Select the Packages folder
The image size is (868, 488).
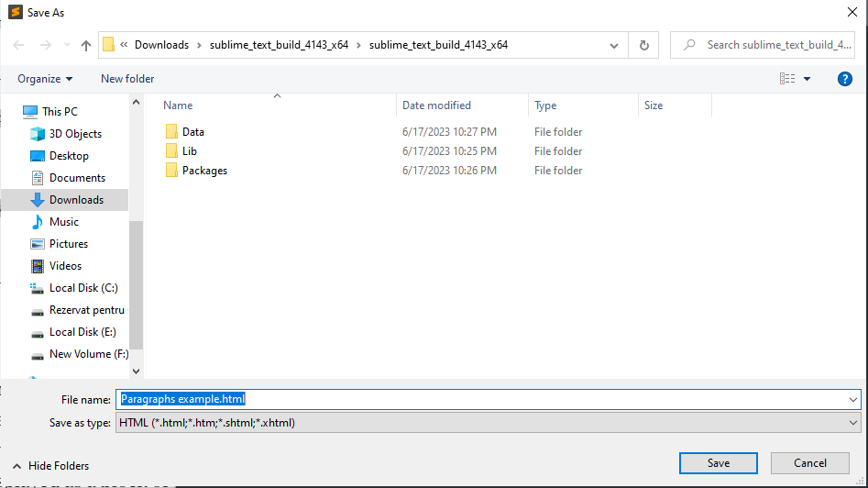pos(204,171)
